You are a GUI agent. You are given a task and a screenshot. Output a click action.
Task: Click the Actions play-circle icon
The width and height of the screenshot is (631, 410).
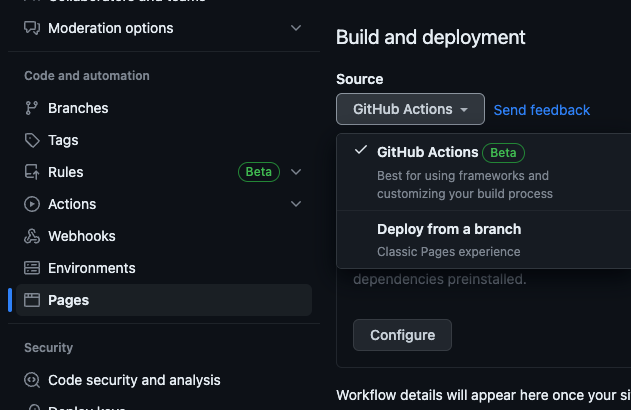[32, 204]
